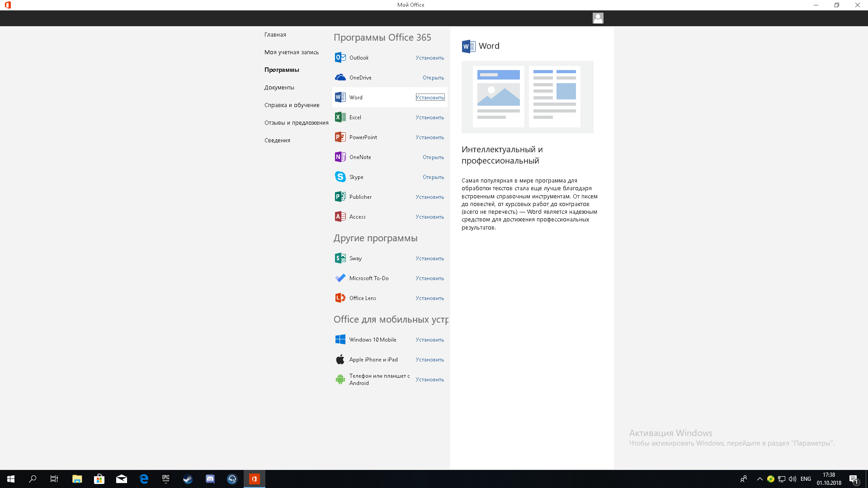The height and width of the screenshot is (488, 868).
Task: Click the Office Lens icon
Action: [x=340, y=298]
